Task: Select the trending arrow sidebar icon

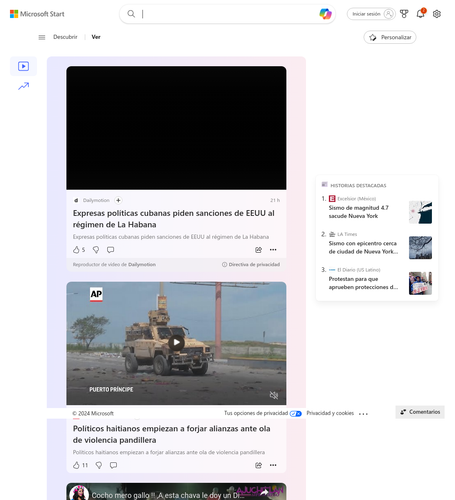Action: coord(23,86)
